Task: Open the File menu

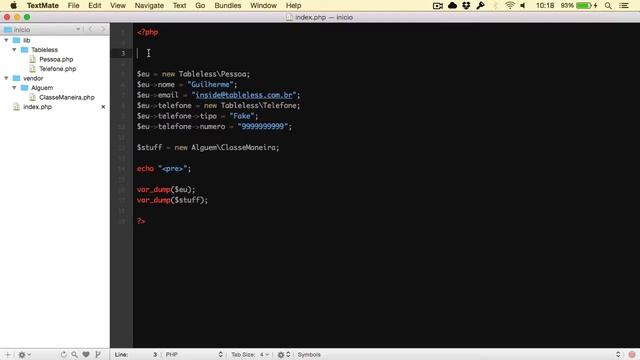Action: pos(73,6)
